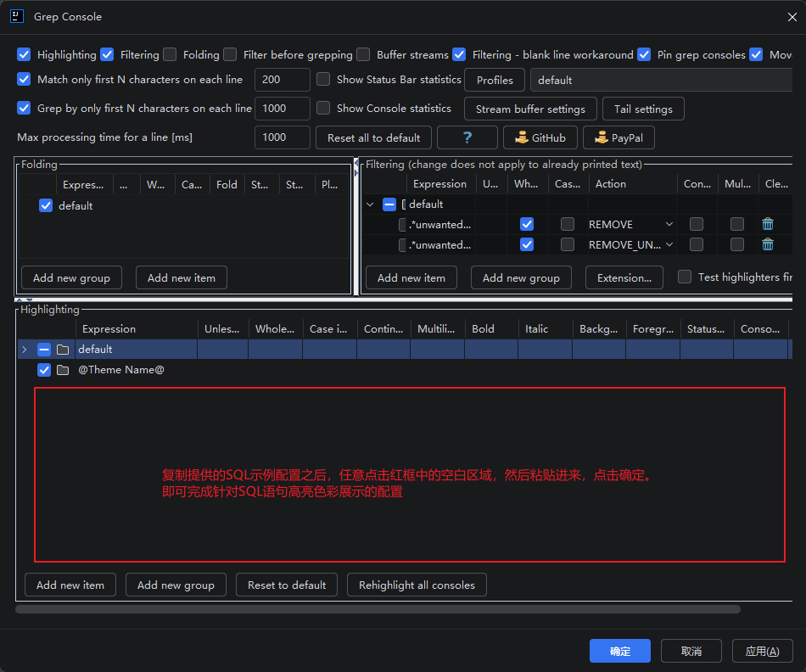This screenshot has width=806, height=672.
Task: Expand the highlighting default group
Action: pos(24,350)
